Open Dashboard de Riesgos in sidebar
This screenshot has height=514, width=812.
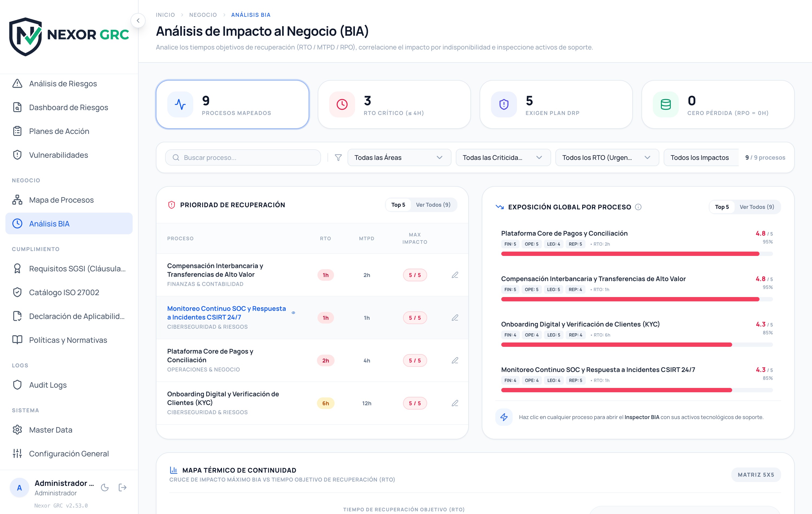coord(69,107)
